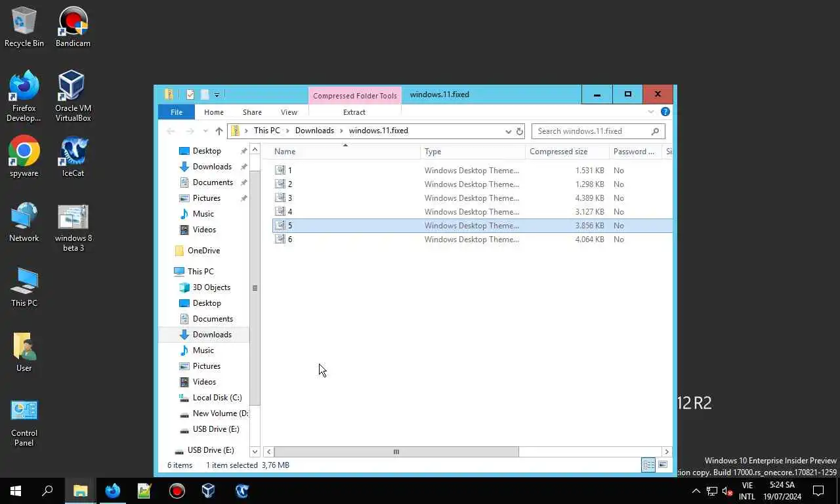Select pinned Desktop in quick access
840x504 pixels.
pyautogui.click(x=207, y=151)
